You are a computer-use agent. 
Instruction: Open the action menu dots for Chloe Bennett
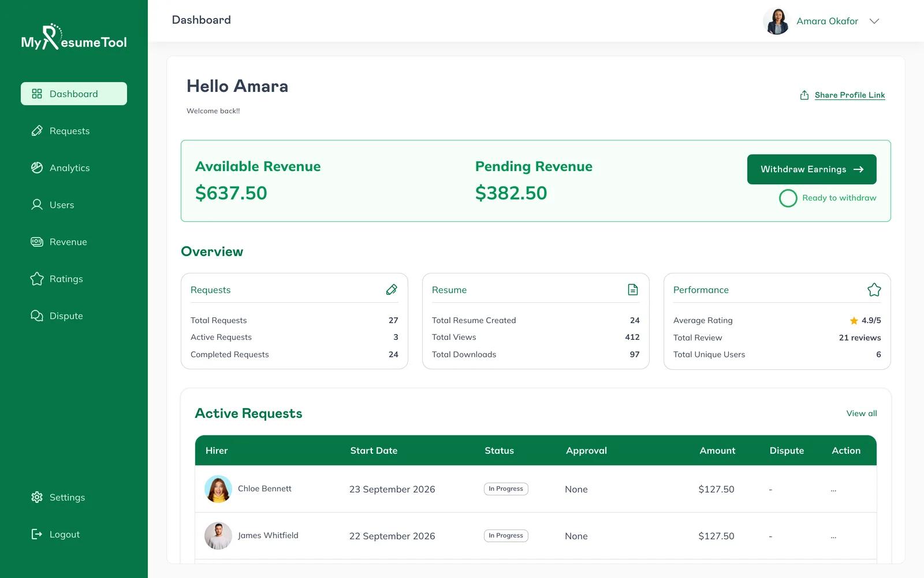pos(833,490)
